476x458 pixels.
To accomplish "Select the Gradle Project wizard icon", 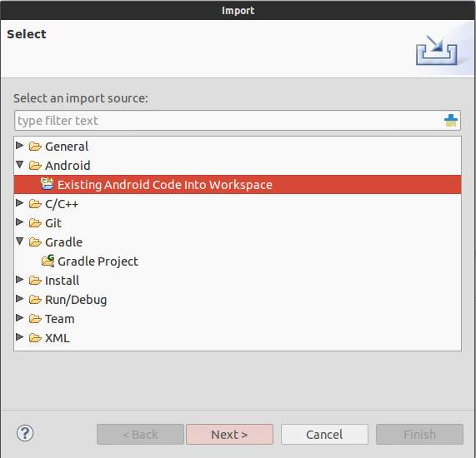I will 48,261.
